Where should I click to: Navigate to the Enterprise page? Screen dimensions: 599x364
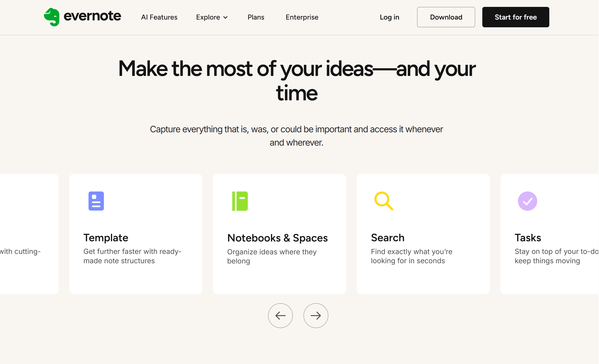[x=302, y=17]
